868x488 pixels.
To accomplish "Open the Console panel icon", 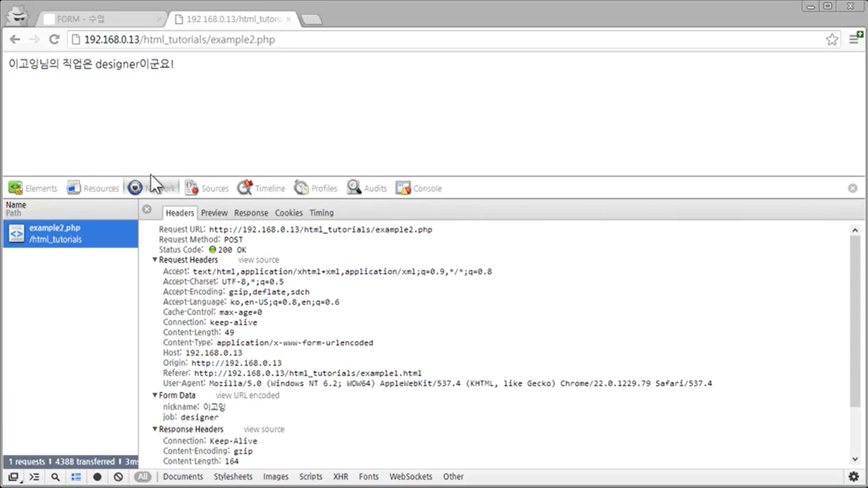I will click(x=403, y=188).
